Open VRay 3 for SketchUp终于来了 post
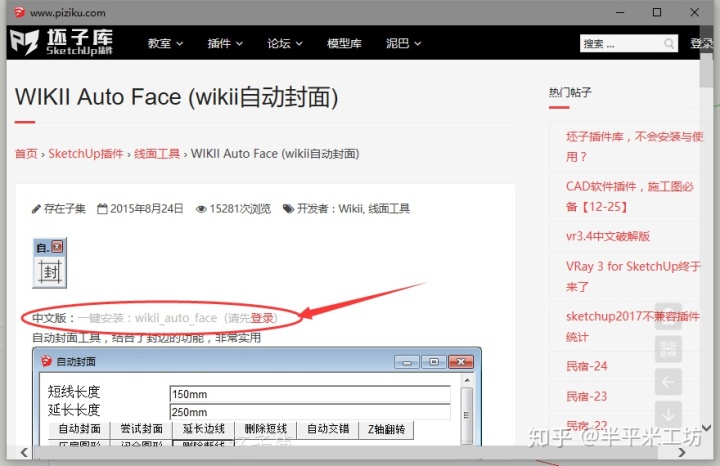Image resolution: width=720 pixels, height=466 pixels. point(633,276)
